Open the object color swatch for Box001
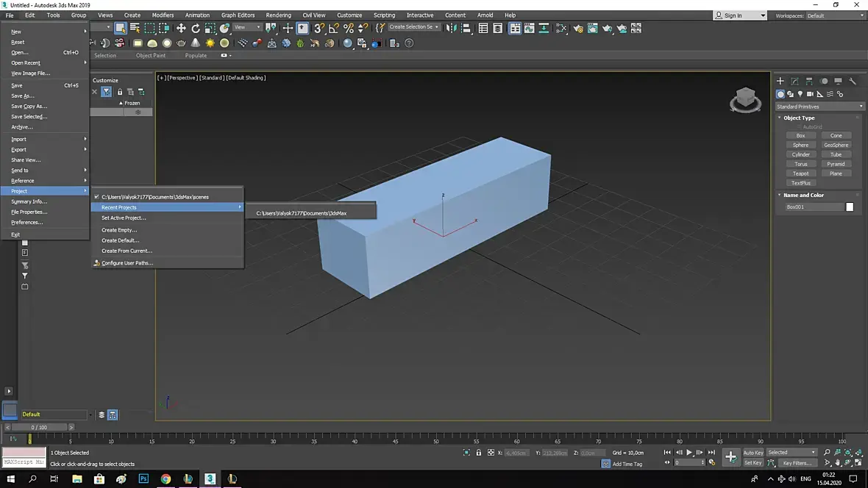 850,207
